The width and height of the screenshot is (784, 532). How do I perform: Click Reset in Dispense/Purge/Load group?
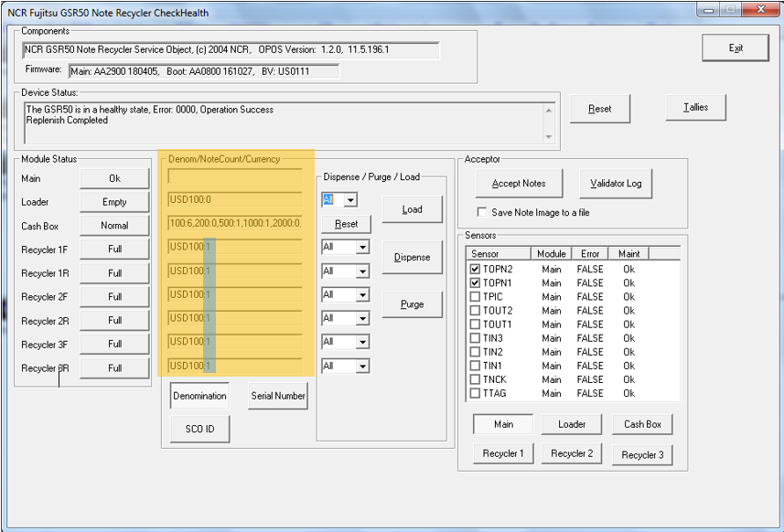tap(346, 224)
